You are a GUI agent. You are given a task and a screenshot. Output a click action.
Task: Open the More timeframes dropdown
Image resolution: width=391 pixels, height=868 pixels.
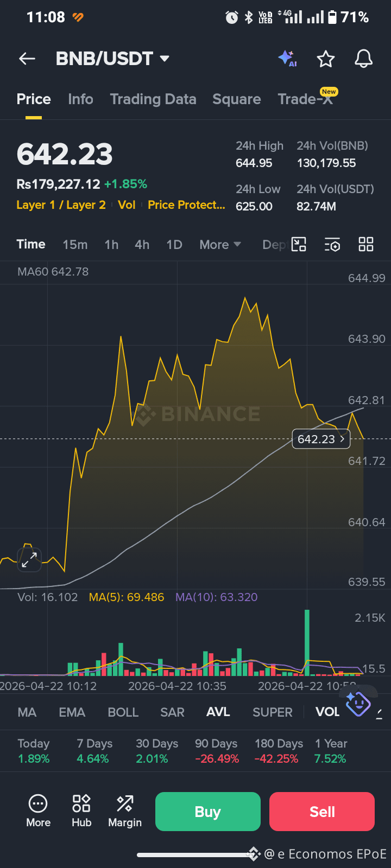point(220,245)
